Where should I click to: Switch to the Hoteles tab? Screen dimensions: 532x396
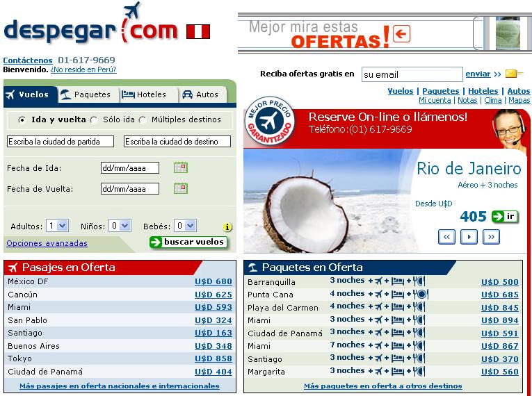pos(148,94)
